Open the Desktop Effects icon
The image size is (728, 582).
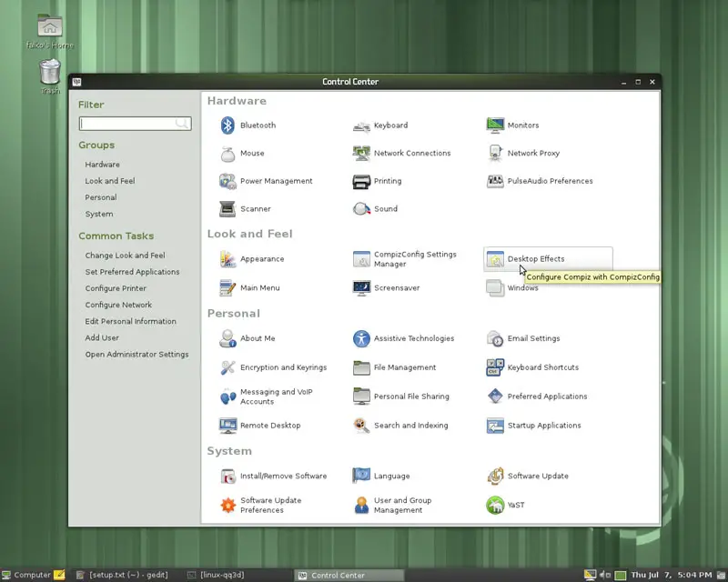(495, 259)
